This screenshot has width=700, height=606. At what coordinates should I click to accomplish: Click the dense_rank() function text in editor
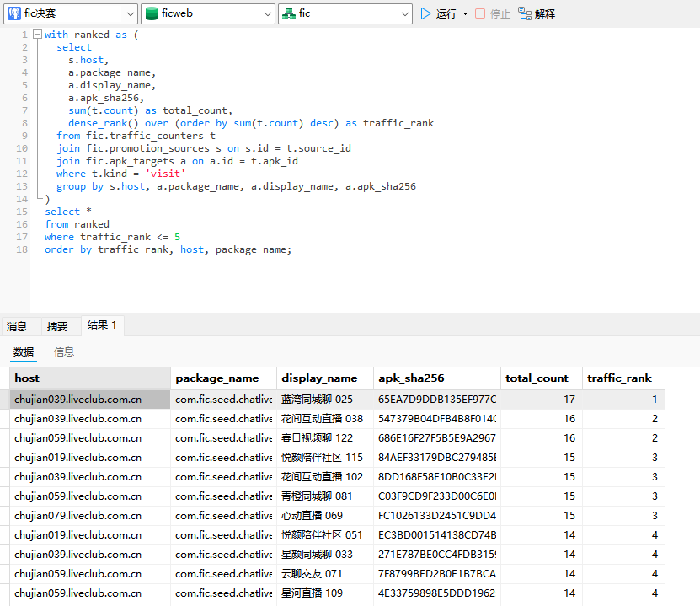(x=103, y=123)
